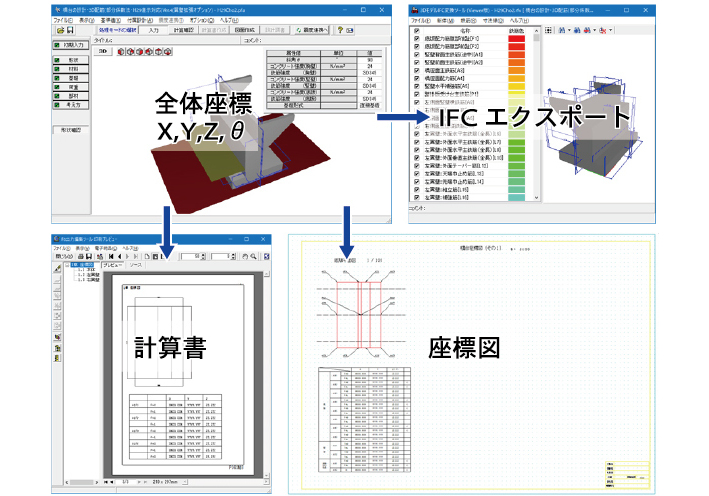709x496 pixels.
Task: Uncheck the last visible rebar row checkbox
Action: [x=416, y=198]
